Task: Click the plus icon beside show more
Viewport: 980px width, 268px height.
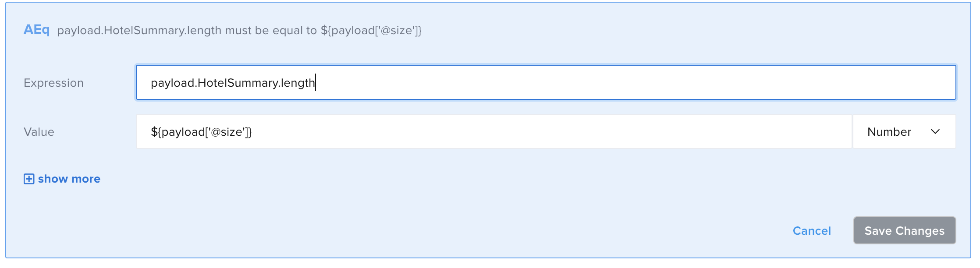Action: click(29, 179)
